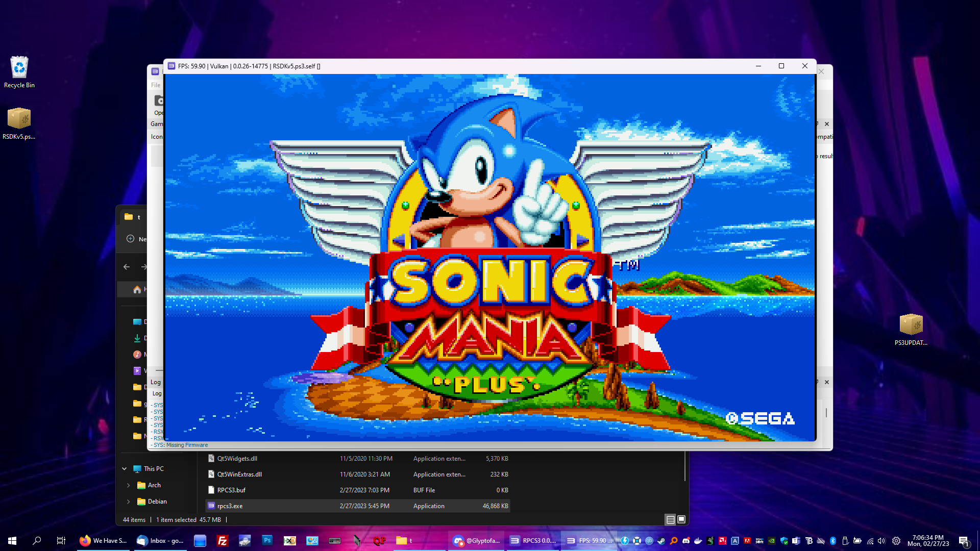Open Bluetooth tray icon
Image resolution: width=980 pixels, height=551 pixels.
833,541
